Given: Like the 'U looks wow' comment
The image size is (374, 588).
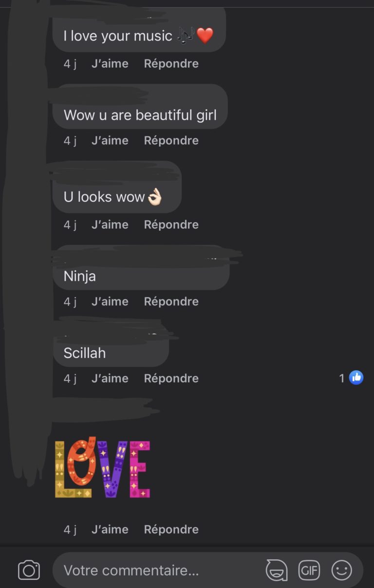Looking at the screenshot, I should tap(110, 225).
